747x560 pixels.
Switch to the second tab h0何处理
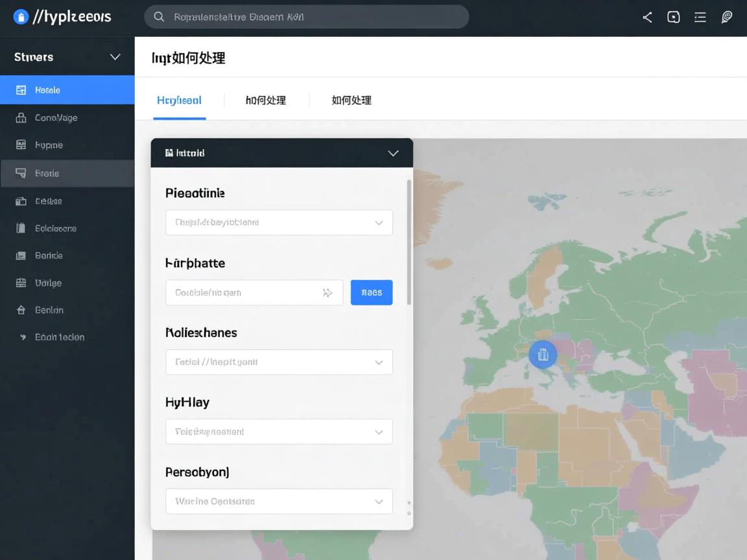(x=266, y=100)
